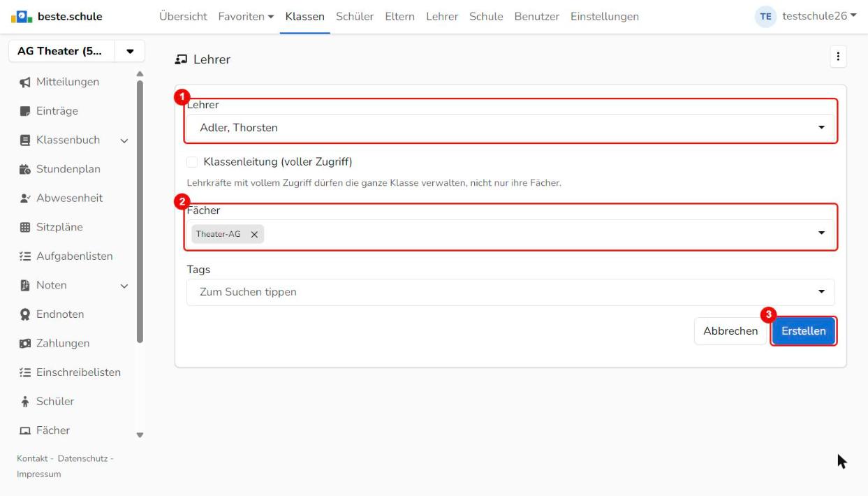Click the TE user avatar
Viewport: 868px width, 496px height.
point(765,17)
